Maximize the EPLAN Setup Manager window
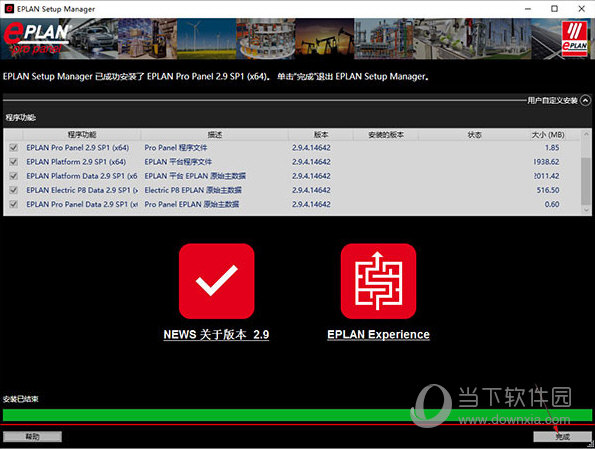The width and height of the screenshot is (595, 449). [554, 9]
